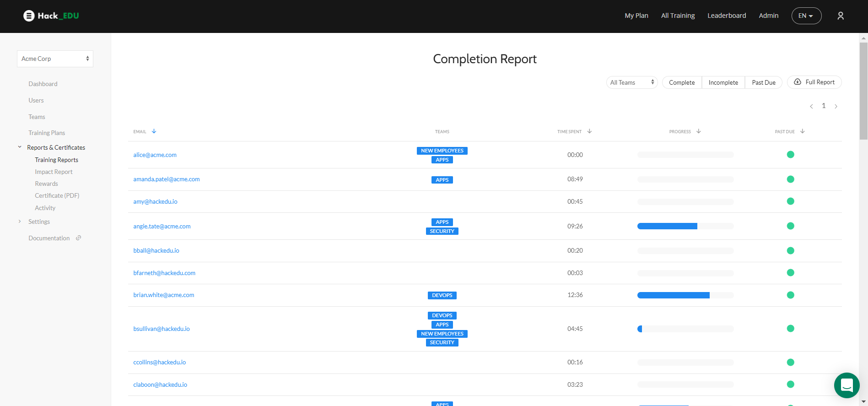Go to All Training in navbar
868x406 pixels.
pyautogui.click(x=678, y=16)
